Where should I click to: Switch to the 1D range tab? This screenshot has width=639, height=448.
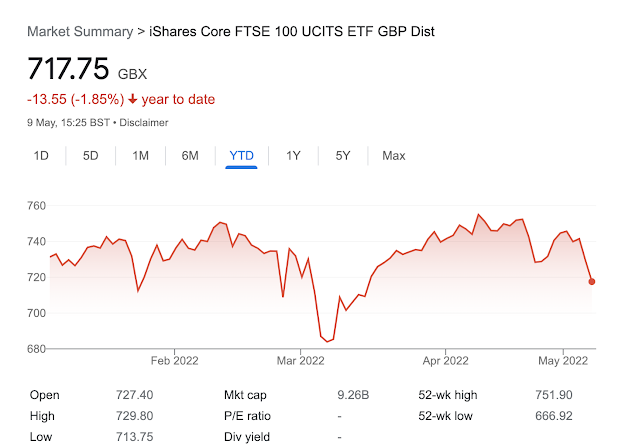41,156
